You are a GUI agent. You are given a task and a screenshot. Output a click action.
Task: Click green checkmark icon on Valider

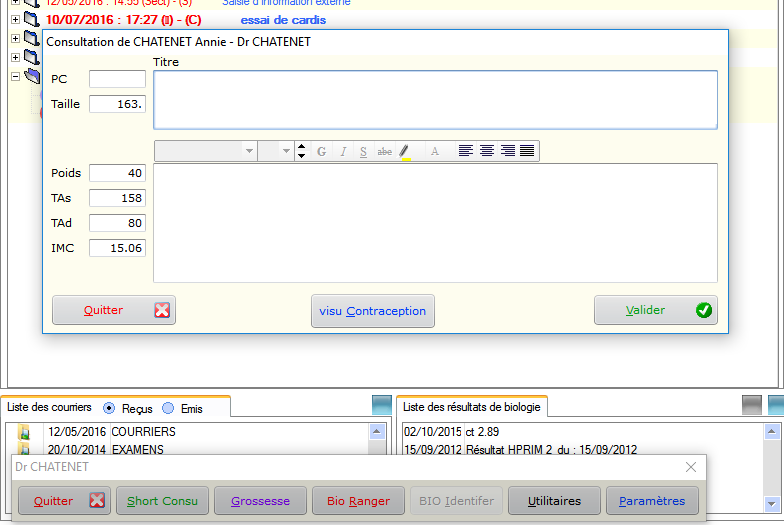coord(704,310)
